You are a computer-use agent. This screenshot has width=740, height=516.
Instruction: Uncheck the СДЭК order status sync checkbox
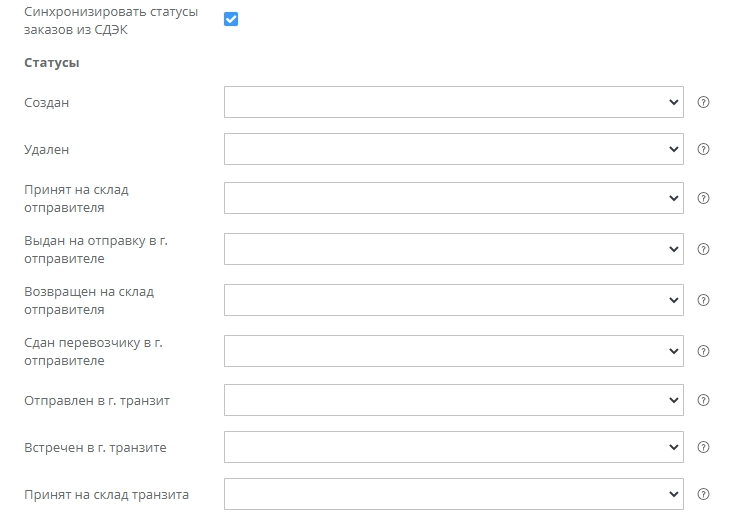click(x=231, y=19)
